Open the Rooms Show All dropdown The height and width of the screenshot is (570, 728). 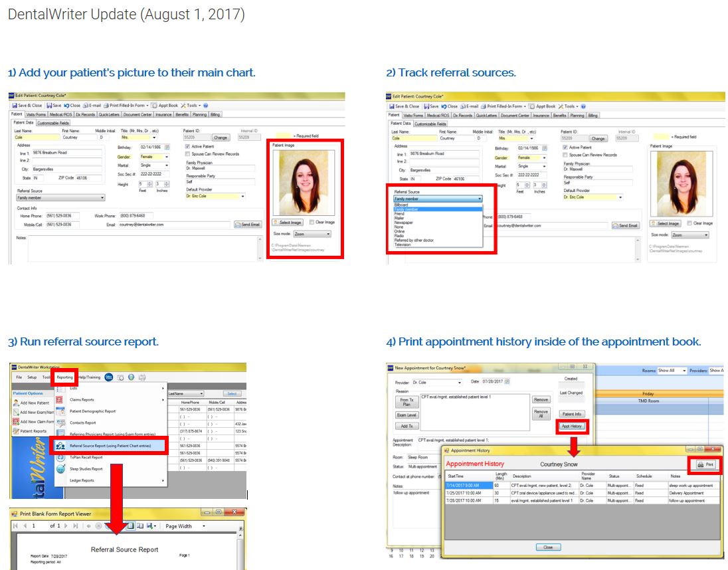click(672, 371)
